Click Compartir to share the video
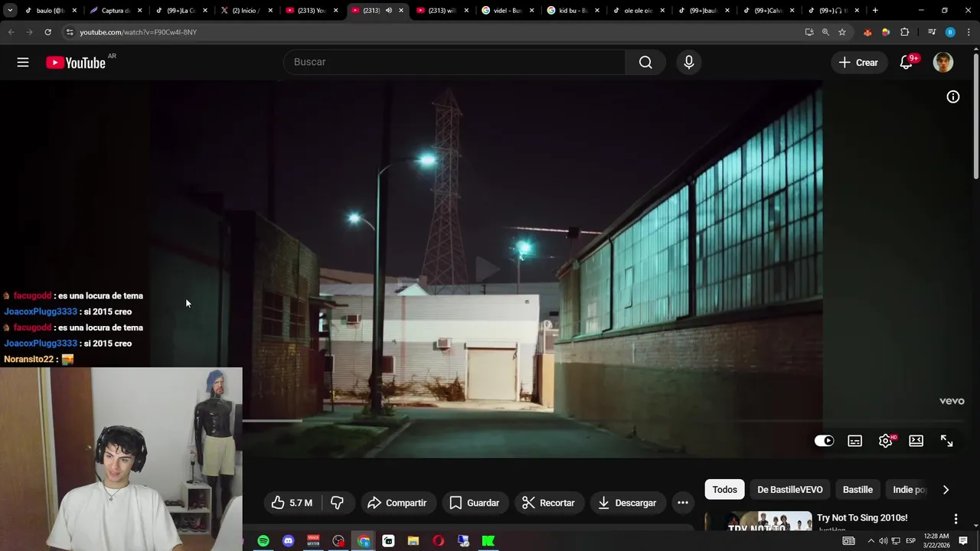980x551 pixels. [x=397, y=503]
